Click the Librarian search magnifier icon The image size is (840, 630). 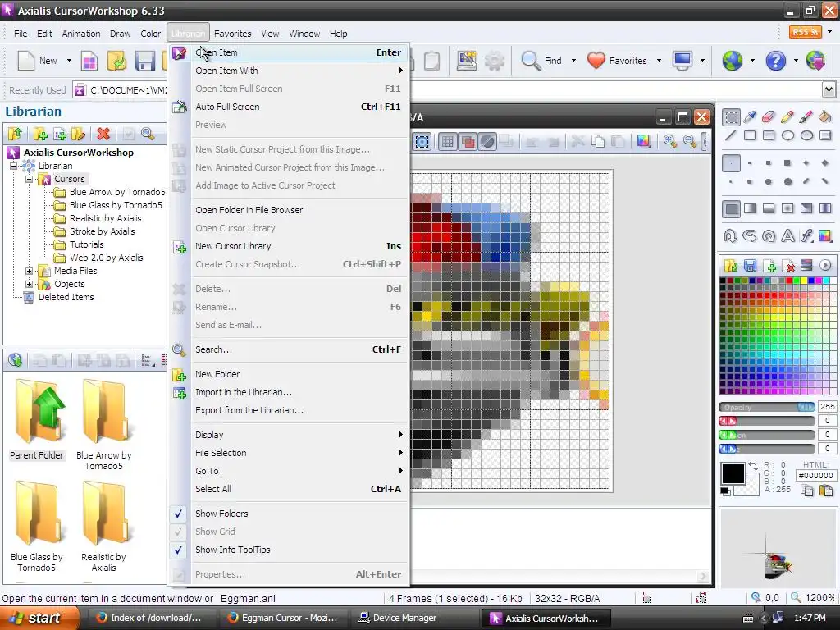coord(148,134)
